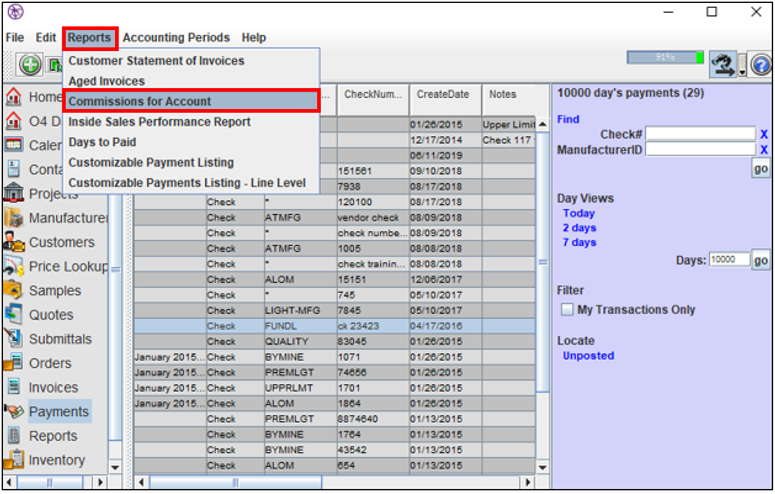Click the 7 days view link
775x494 pixels.
coord(579,242)
